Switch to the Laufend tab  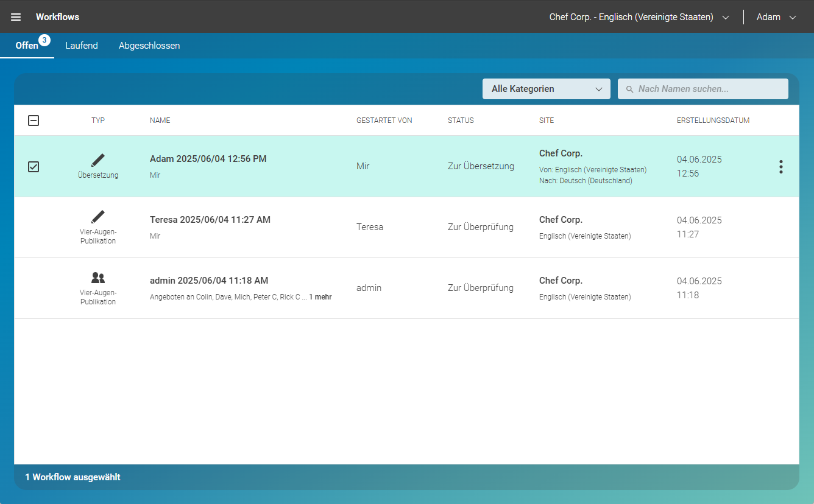point(81,45)
